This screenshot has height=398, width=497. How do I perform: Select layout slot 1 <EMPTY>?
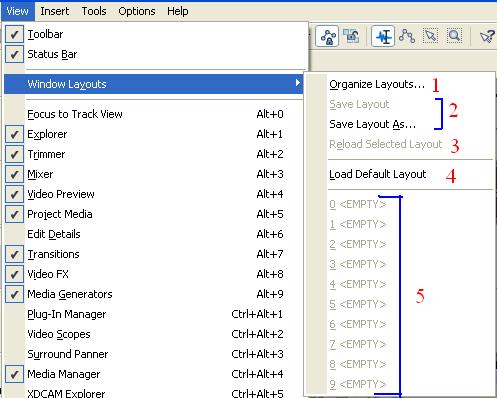tap(358, 224)
